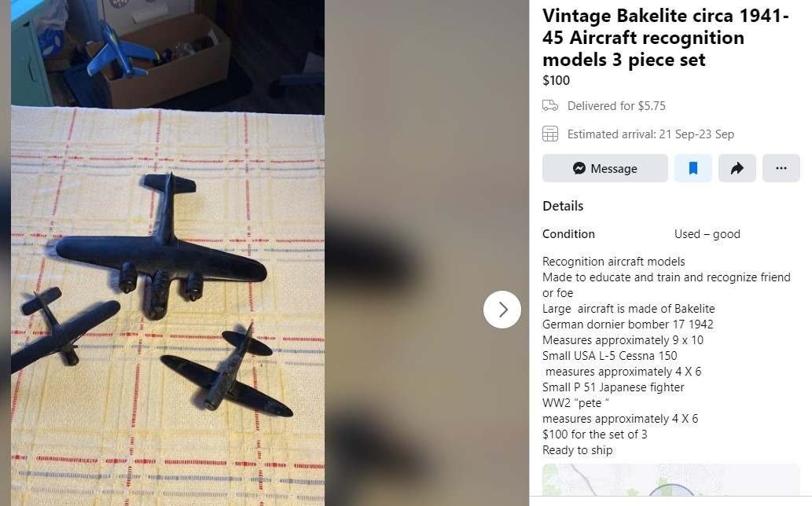
Task: Toggle the blue bookmark save icon
Action: tap(693, 168)
